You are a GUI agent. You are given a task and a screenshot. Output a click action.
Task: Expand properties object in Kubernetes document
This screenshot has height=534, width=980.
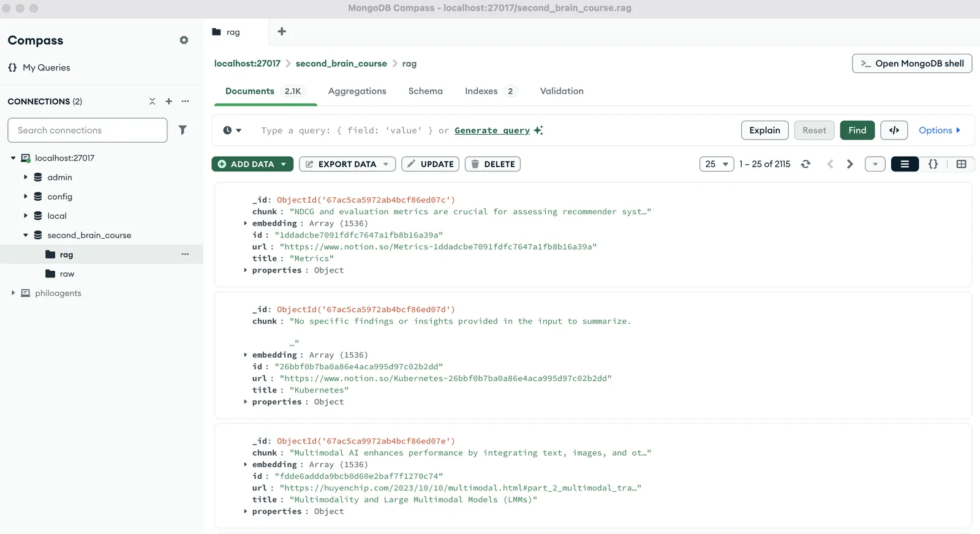pyautogui.click(x=246, y=402)
